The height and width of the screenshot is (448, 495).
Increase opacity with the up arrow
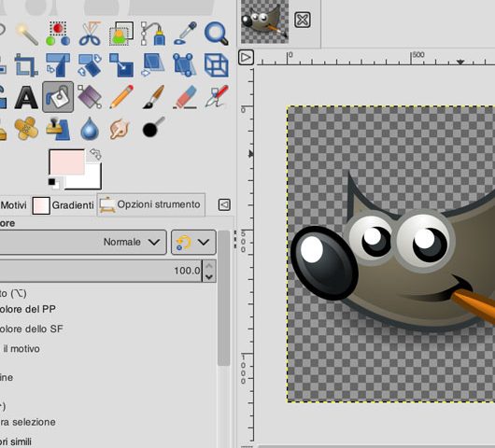point(209,266)
